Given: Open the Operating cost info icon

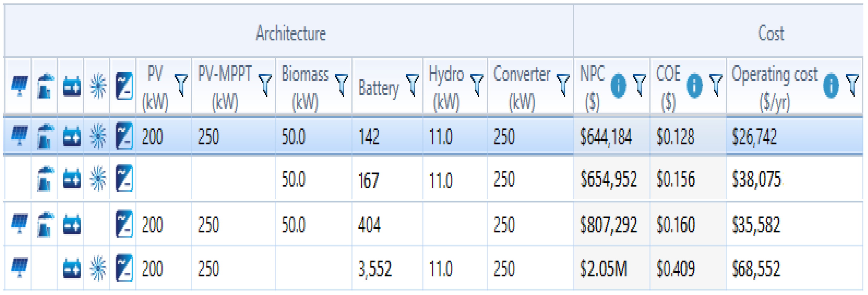Looking at the screenshot, I should (x=831, y=86).
